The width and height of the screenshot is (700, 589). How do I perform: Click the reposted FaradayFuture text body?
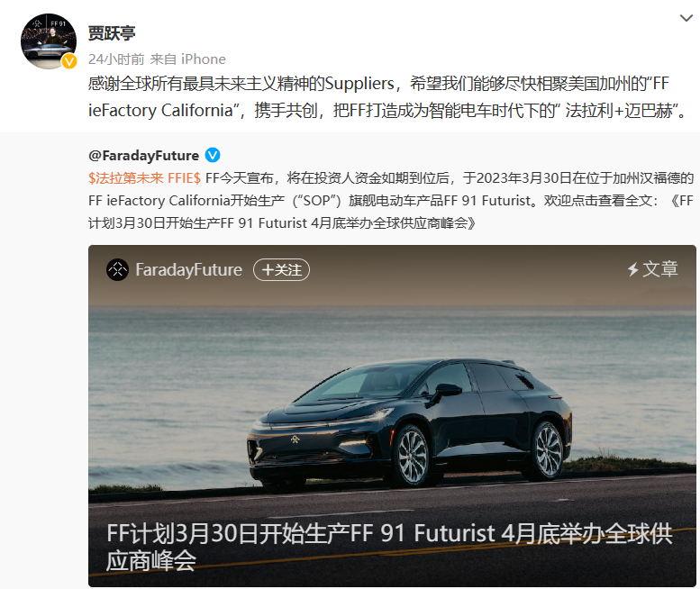[391, 200]
